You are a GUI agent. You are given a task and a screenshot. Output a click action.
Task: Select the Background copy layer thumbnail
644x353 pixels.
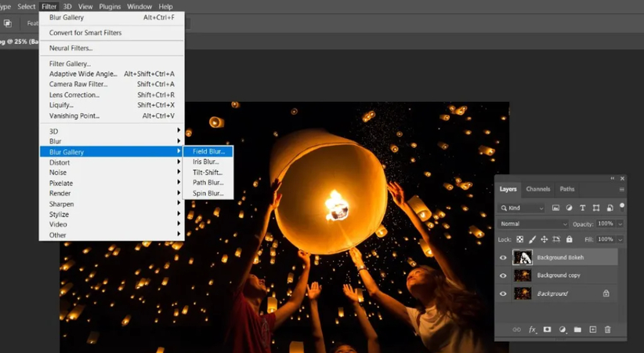tap(523, 275)
